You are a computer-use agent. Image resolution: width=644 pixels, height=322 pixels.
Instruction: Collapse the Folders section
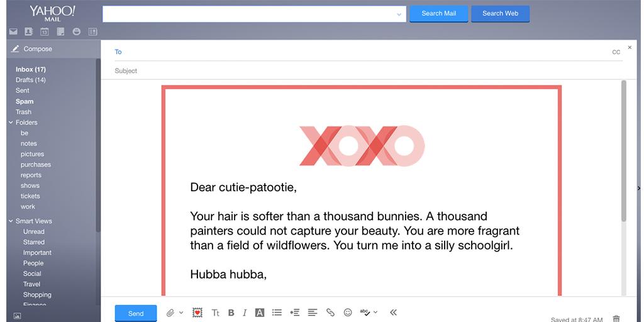11,123
